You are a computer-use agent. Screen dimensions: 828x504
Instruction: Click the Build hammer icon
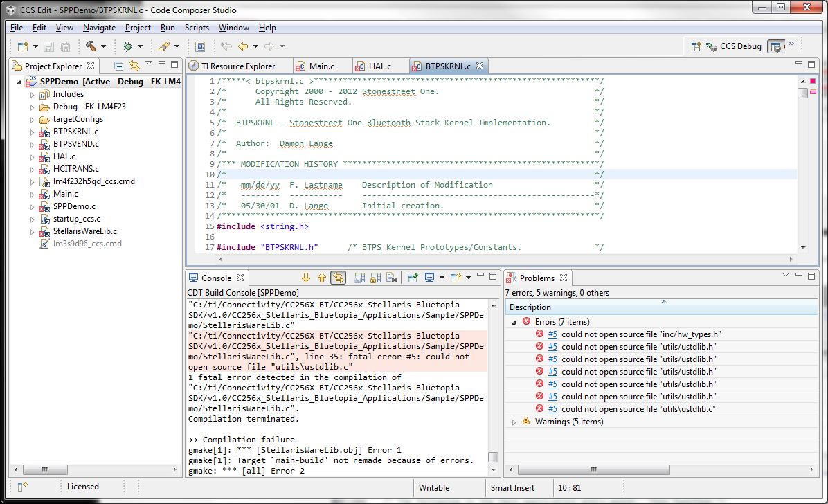[91, 46]
